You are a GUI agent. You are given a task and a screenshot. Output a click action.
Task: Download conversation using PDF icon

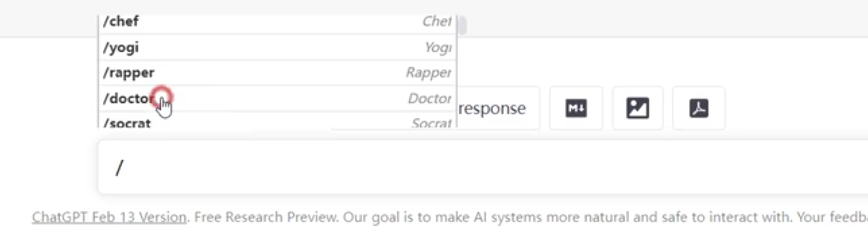tap(699, 108)
